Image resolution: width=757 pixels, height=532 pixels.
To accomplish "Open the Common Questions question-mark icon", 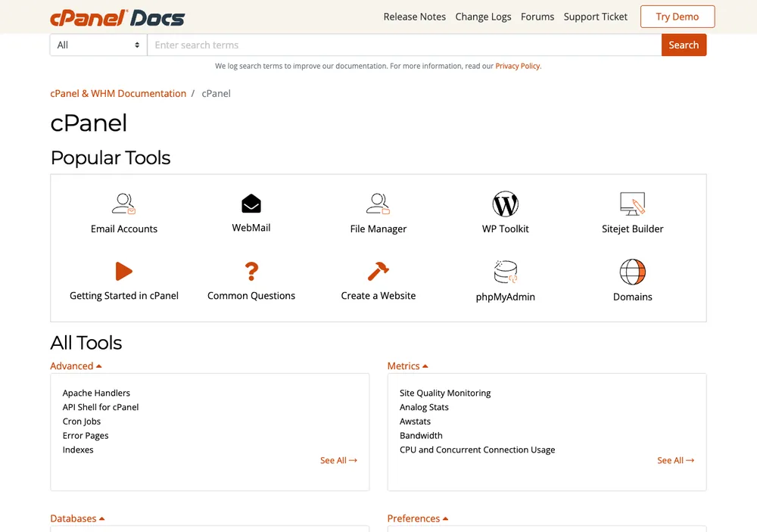I will tap(251, 271).
